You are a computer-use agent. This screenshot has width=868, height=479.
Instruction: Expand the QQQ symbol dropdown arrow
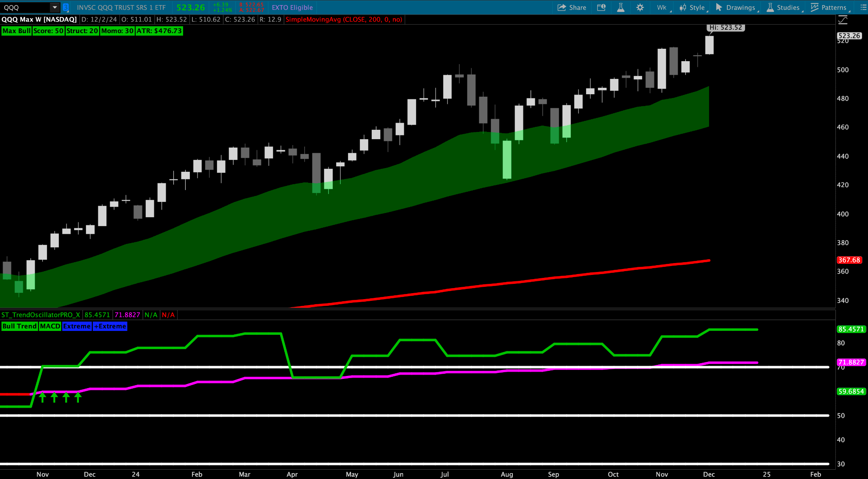tap(55, 7)
